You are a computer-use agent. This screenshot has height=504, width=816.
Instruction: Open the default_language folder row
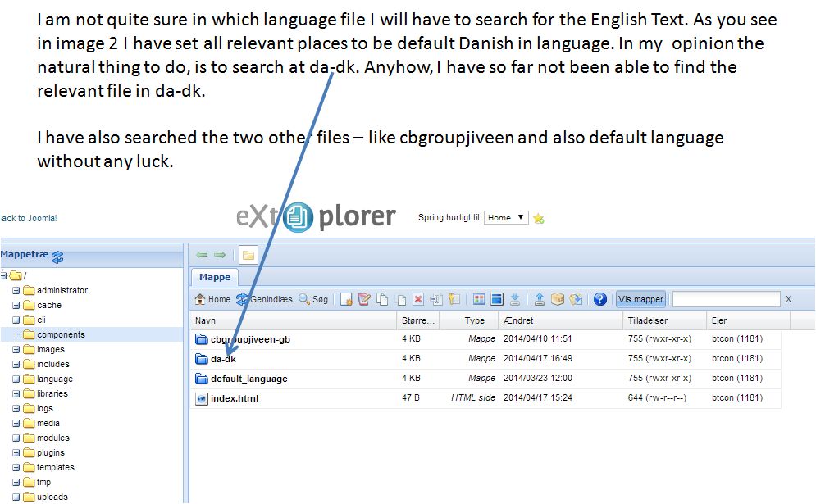(x=485, y=379)
